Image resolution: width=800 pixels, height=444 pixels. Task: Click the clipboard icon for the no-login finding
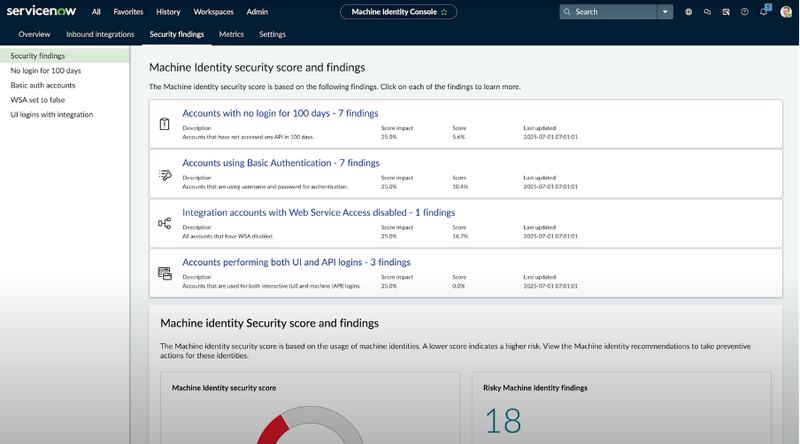164,124
